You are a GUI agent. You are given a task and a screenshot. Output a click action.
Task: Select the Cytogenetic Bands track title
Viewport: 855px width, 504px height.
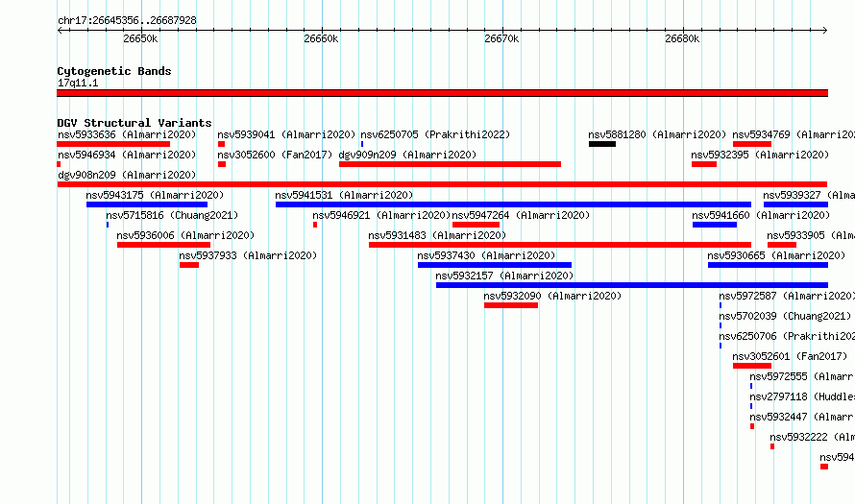tap(114, 71)
